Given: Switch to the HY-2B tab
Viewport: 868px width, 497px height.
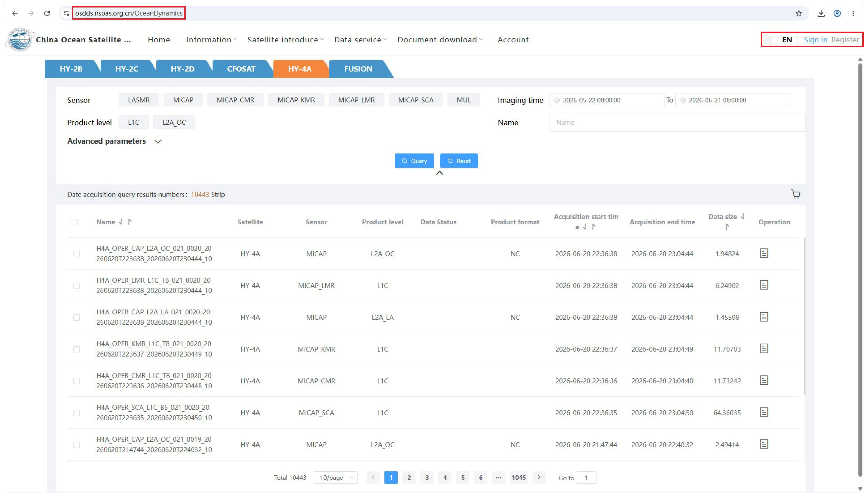Looking at the screenshot, I should (x=71, y=69).
